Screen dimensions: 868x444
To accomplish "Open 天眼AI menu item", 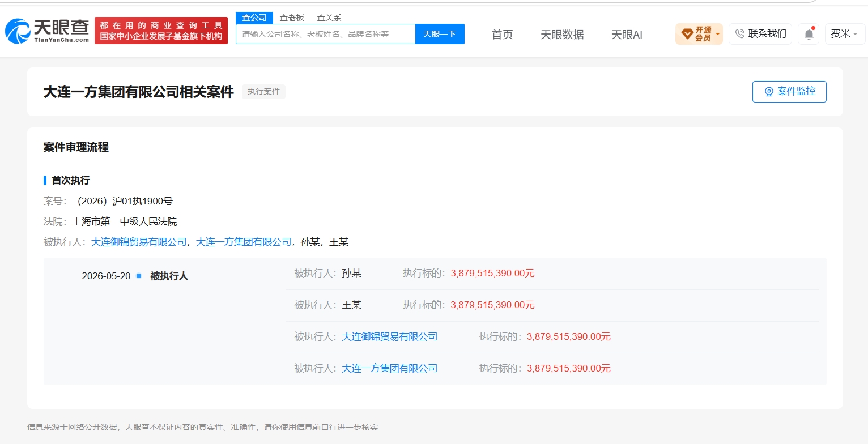I will [627, 35].
